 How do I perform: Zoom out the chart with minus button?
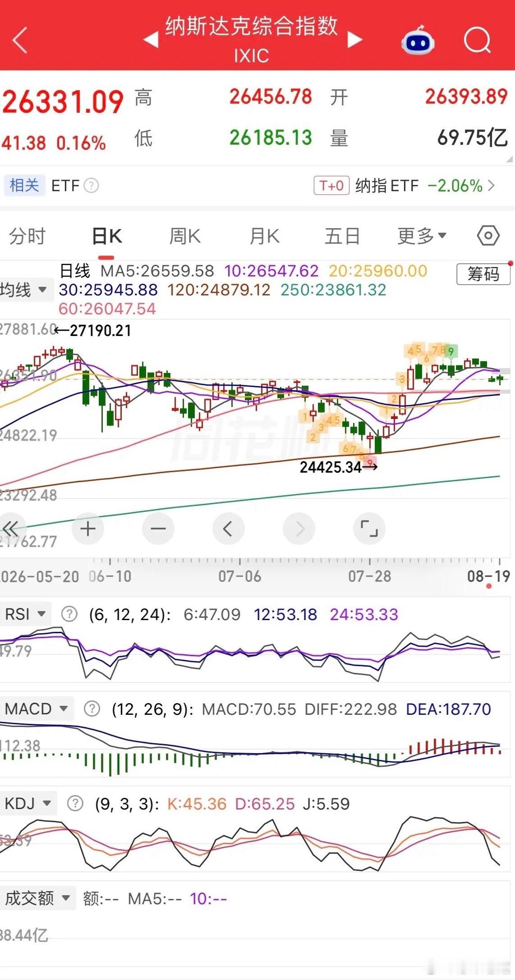click(158, 529)
